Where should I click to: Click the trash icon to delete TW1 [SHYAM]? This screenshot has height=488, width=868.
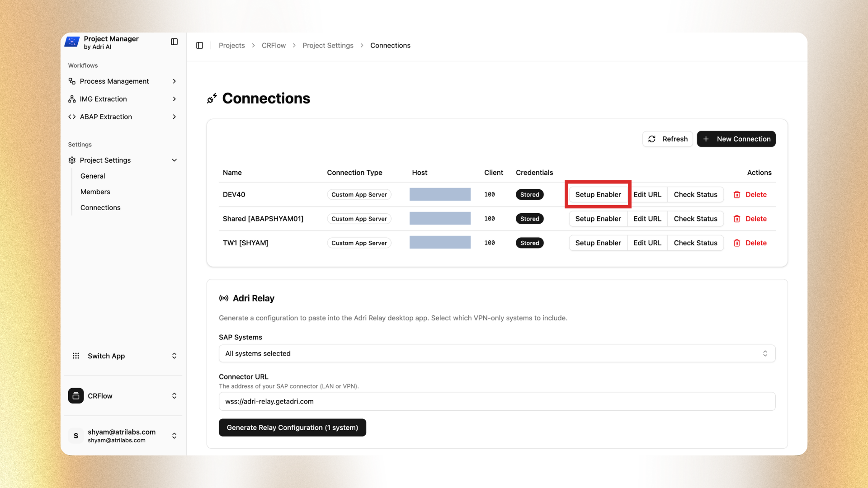pos(737,243)
